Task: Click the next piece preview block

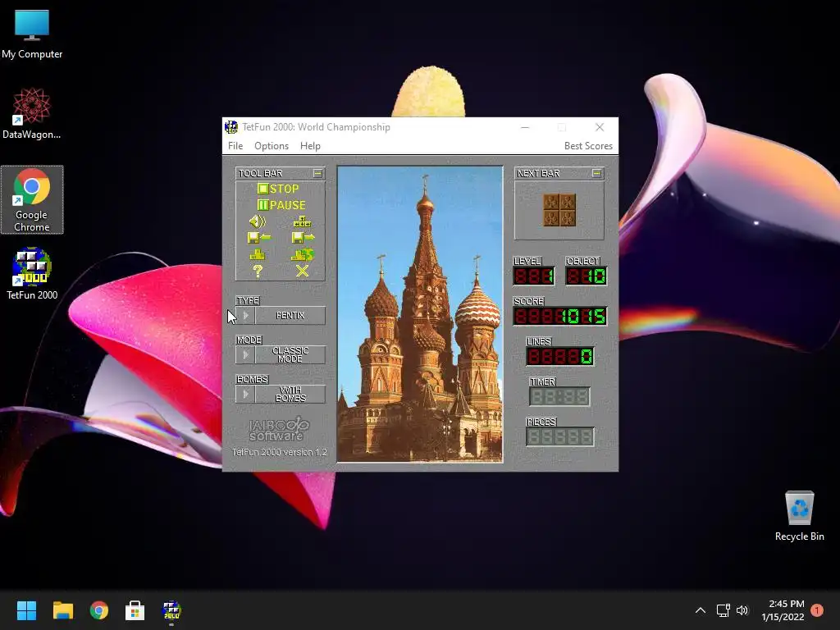Action: pyautogui.click(x=559, y=210)
